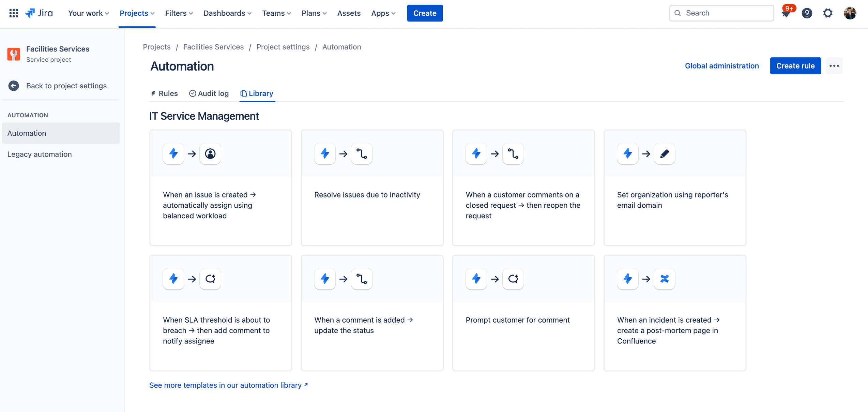Click the balanced workload assign icon
This screenshot has height=412, width=868.
(x=210, y=153)
